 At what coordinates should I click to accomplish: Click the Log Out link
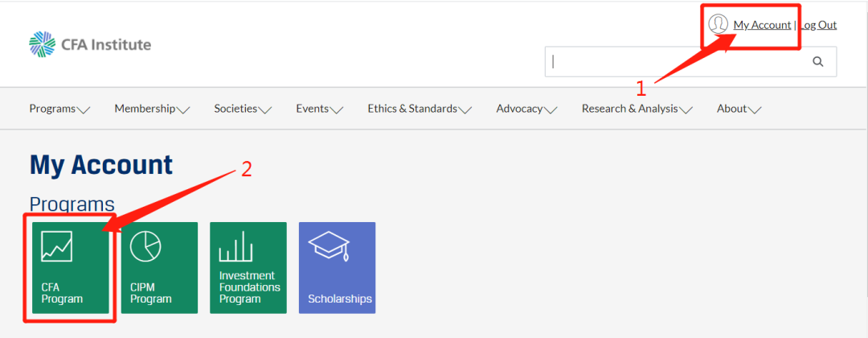point(818,25)
